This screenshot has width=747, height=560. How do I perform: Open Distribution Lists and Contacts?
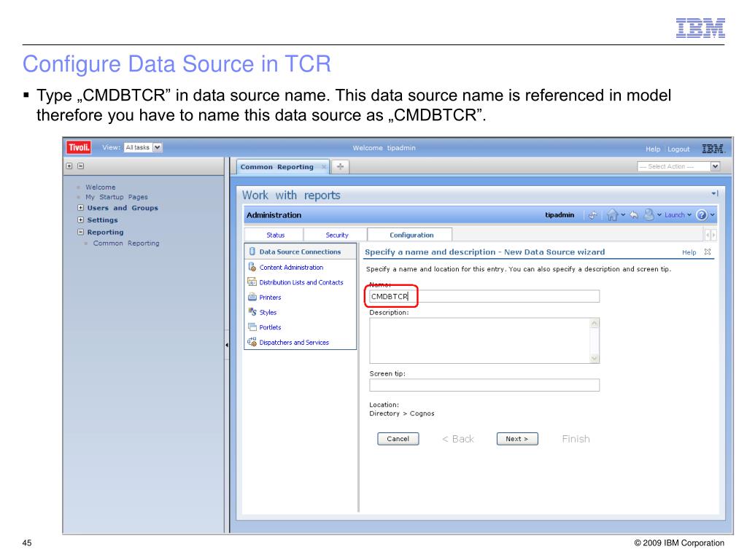click(301, 282)
